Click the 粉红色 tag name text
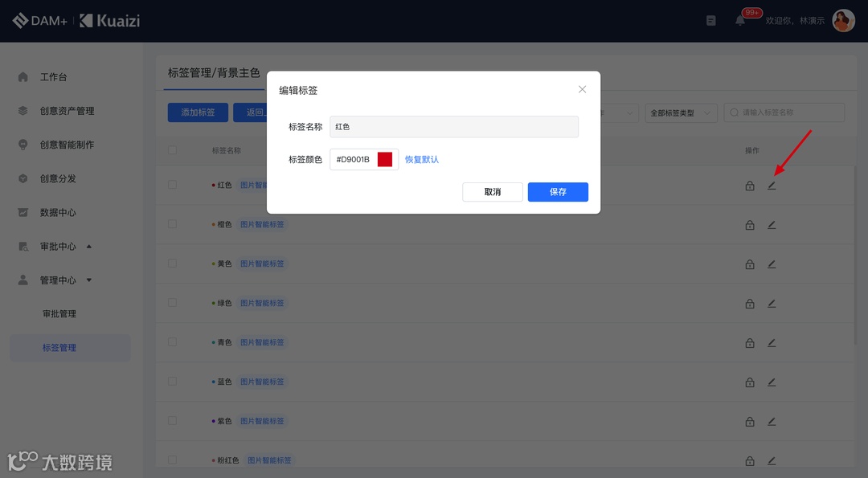 [228, 460]
